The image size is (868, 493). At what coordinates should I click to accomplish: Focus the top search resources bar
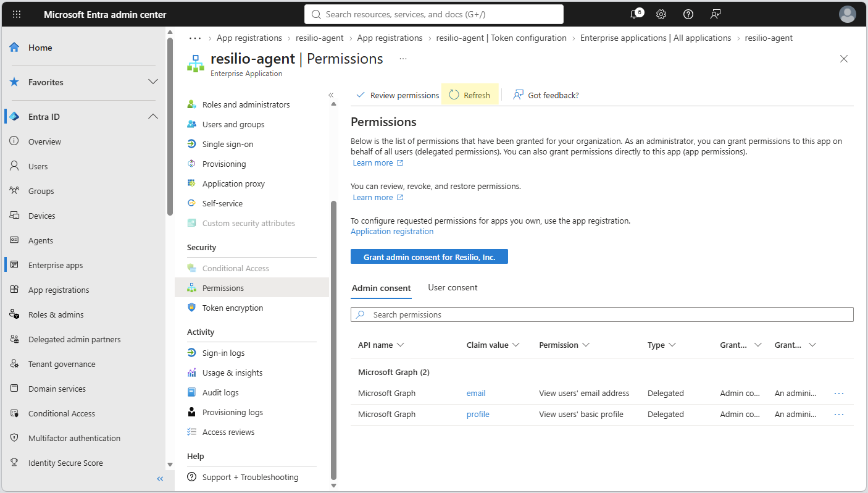(x=434, y=14)
